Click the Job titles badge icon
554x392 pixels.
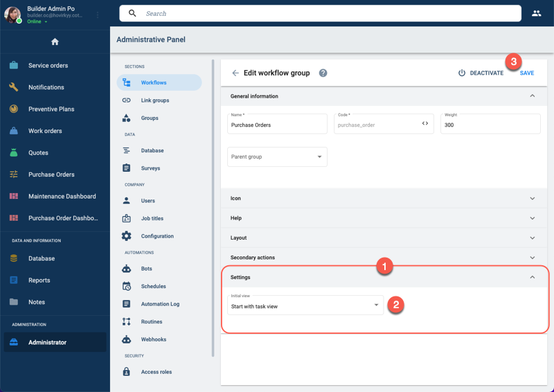coord(127,218)
